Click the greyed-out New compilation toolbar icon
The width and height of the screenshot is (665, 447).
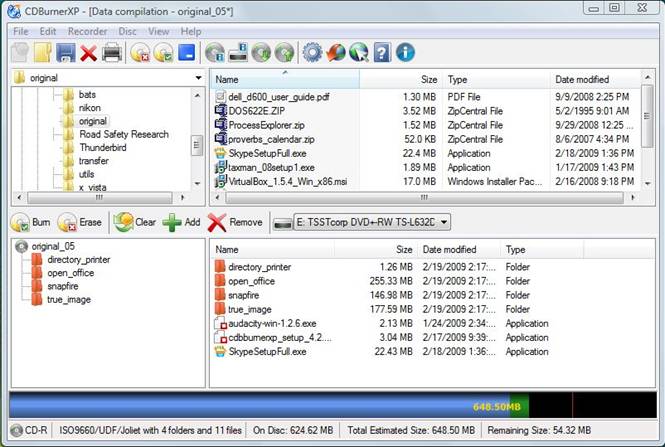click(20, 53)
